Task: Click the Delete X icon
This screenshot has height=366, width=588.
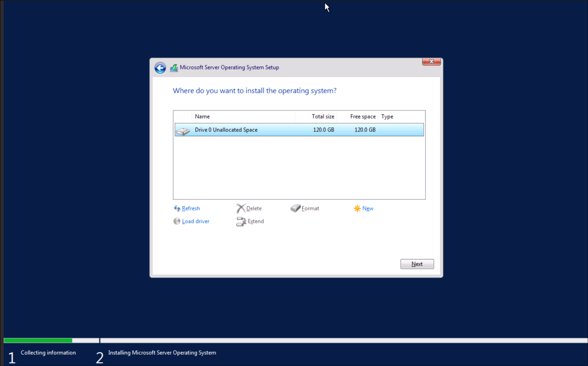Action: pyautogui.click(x=240, y=209)
